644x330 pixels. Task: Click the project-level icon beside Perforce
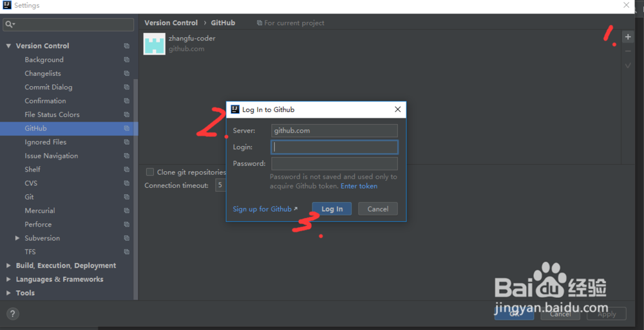pyautogui.click(x=126, y=225)
